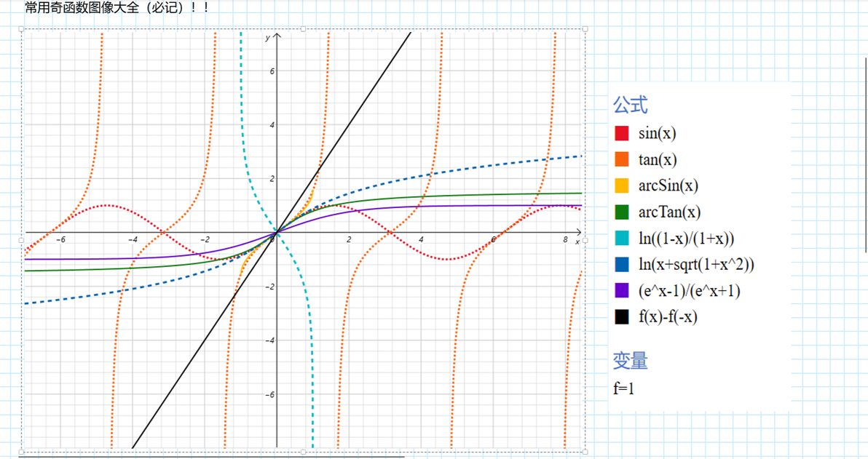Select the yellow arcSin(x) swatch
The width and height of the screenshot is (868, 459).
622,185
